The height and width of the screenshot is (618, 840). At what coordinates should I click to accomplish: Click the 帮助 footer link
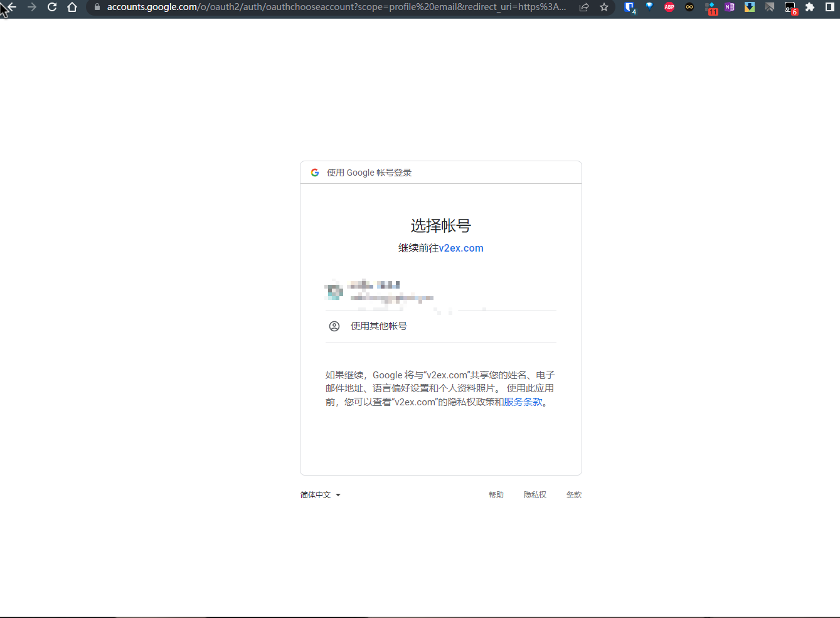[x=496, y=494]
